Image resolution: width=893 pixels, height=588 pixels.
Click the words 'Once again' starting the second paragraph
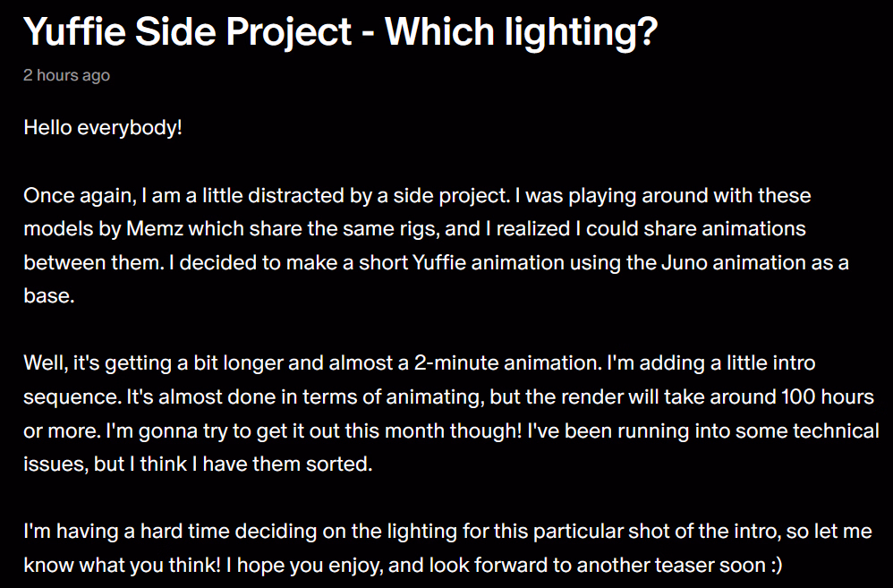pos(80,196)
